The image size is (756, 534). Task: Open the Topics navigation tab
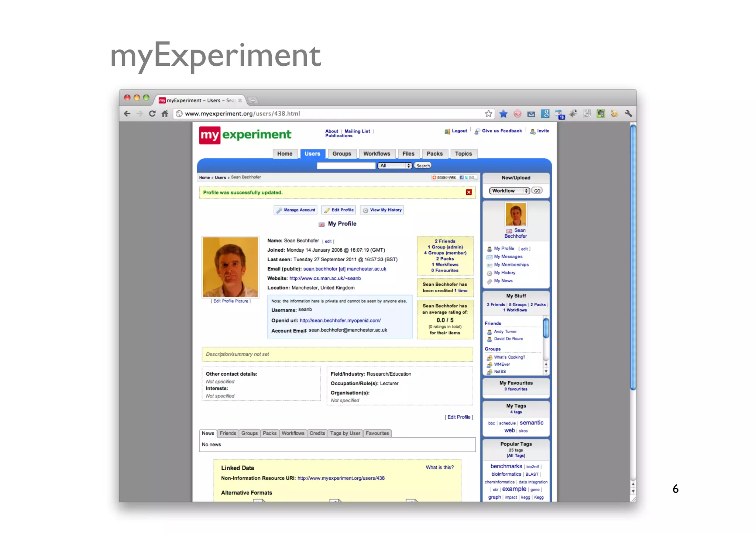point(464,154)
